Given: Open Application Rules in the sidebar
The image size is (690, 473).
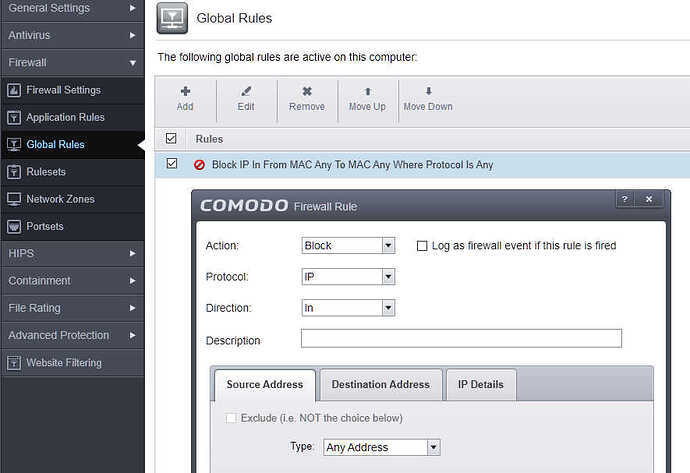Looking at the screenshot, I should (72, 117).
